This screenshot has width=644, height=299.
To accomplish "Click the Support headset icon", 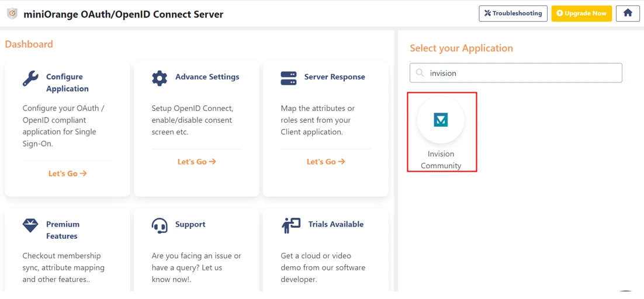I will (160, 225).
